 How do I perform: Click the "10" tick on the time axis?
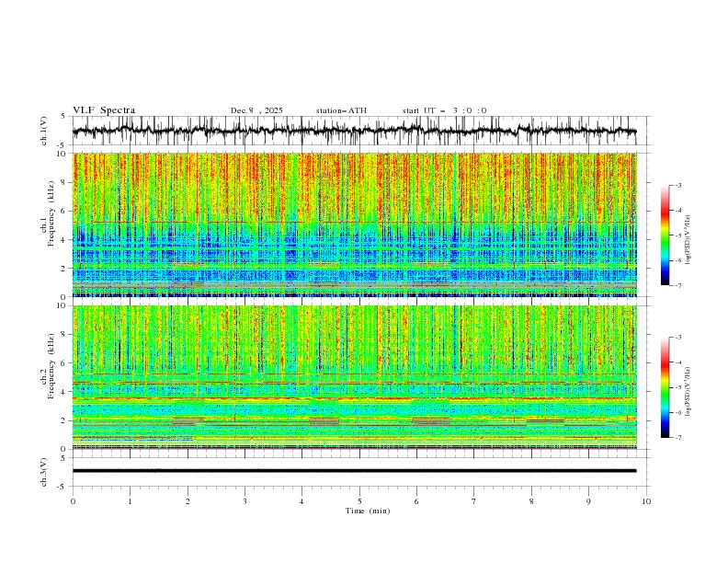[x=646, y=501]
